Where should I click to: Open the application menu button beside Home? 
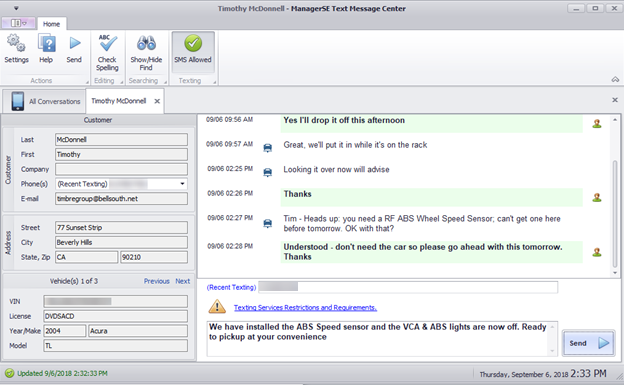click(x=18, y=23)
